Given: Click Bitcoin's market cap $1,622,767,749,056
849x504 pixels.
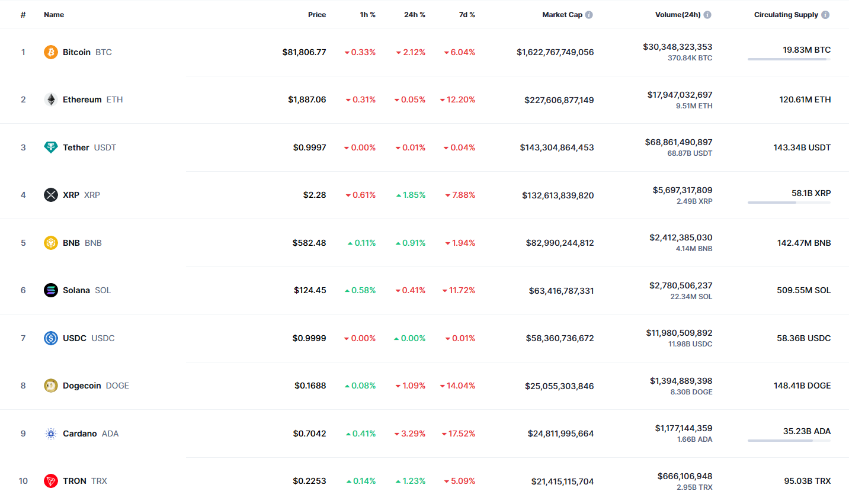Looking at the screenshot, I should (555, 52).
